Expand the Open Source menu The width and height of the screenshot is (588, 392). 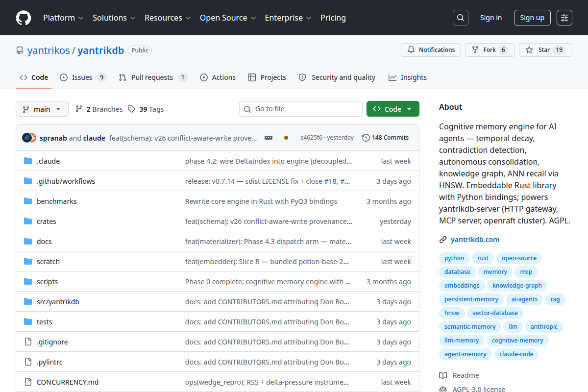228,18
